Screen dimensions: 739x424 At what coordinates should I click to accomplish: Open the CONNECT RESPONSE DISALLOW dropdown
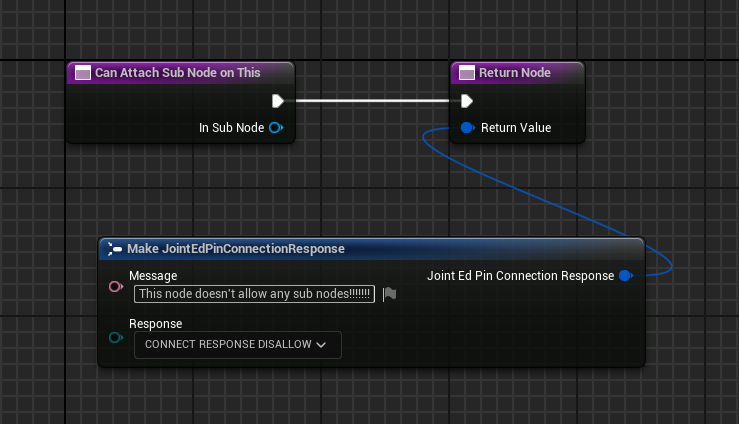pos(237,345)
